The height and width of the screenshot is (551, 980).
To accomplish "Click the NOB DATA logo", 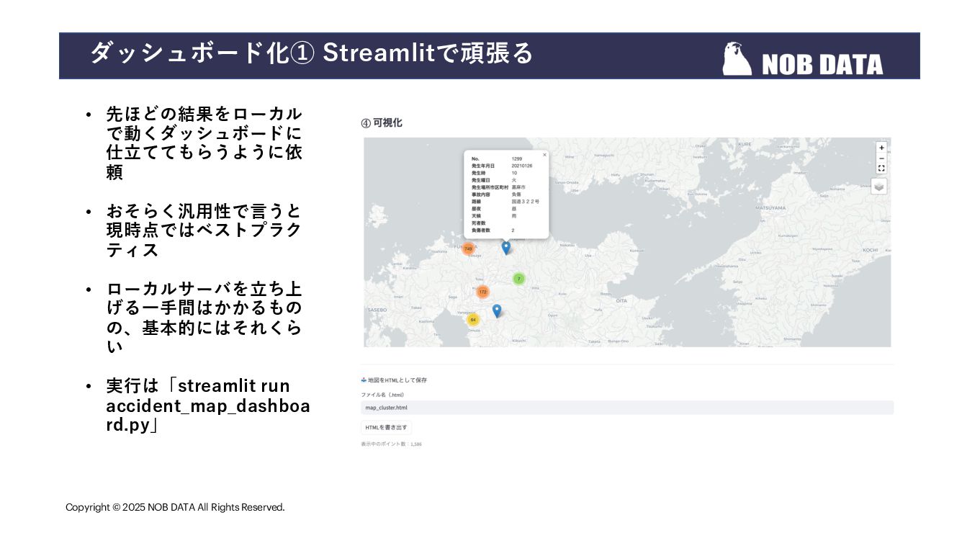I will pos(803,59).
